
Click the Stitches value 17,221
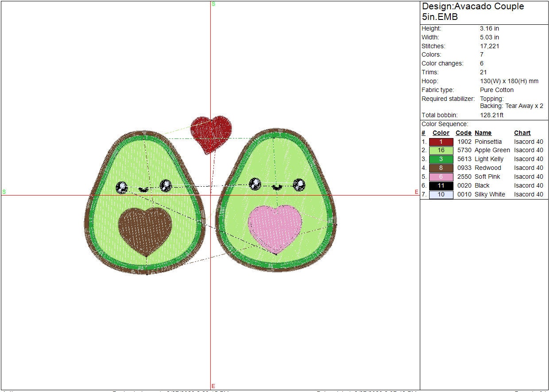[489, 46]
